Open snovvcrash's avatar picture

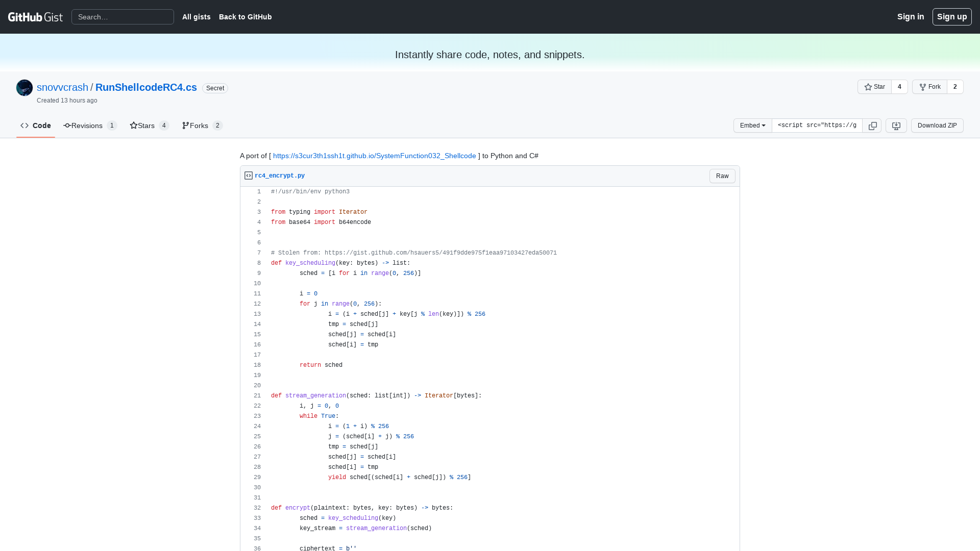pos(24,87)
